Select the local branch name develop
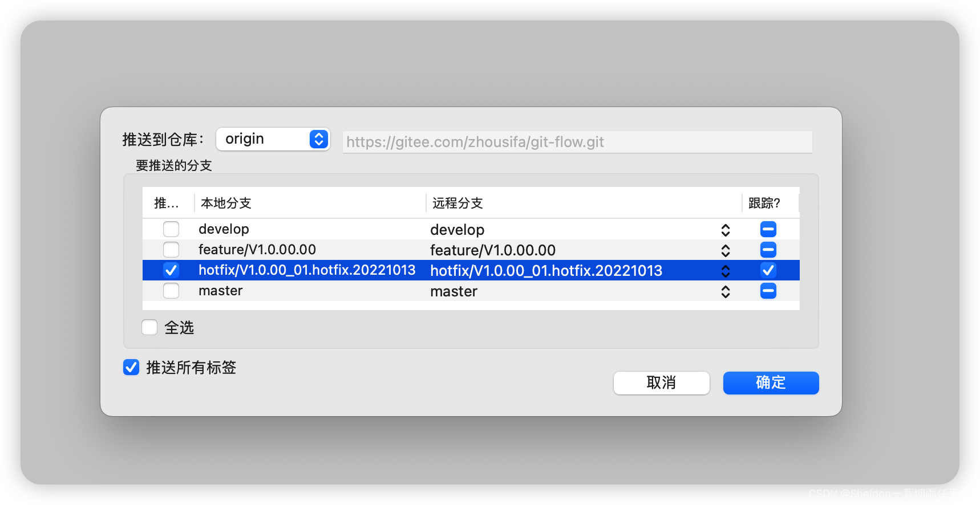Screen dimensions: 980x505 tap(224, 229)
